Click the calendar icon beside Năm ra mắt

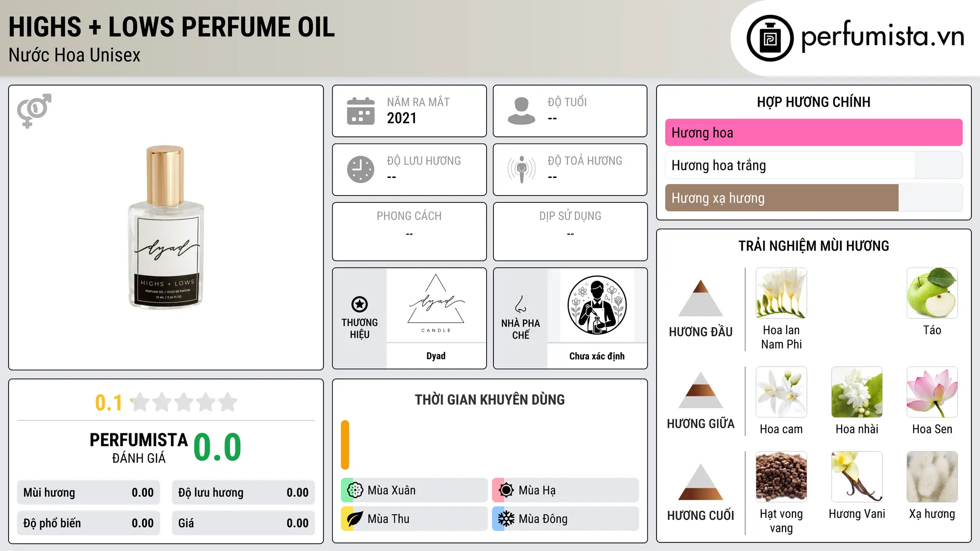361,111
